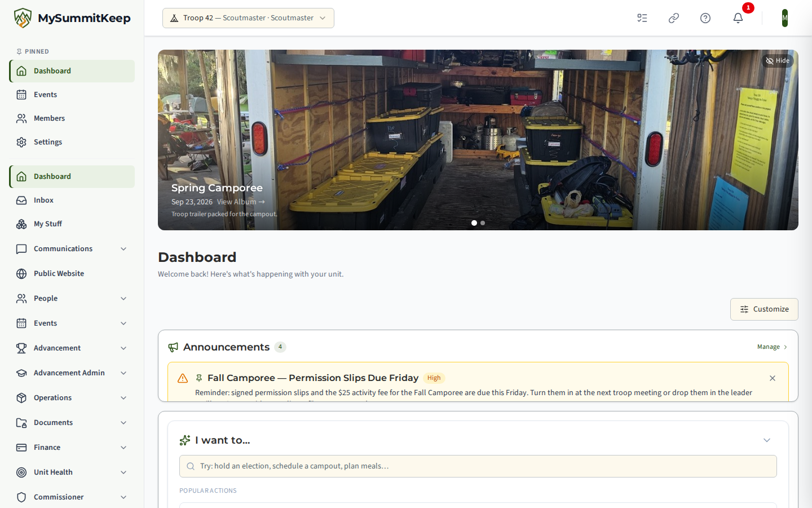Open the quick links chain icon
Screen dimensions: 812x508
click(x=674, y=18)
